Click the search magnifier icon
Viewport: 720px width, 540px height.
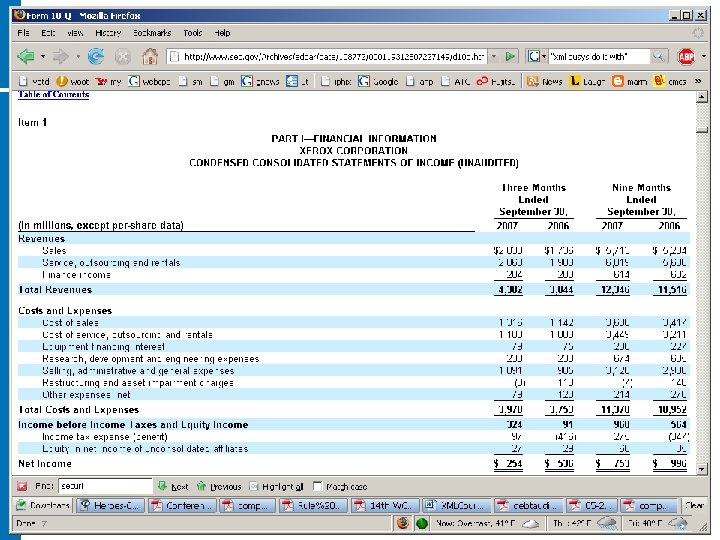(x=658, y=56)
